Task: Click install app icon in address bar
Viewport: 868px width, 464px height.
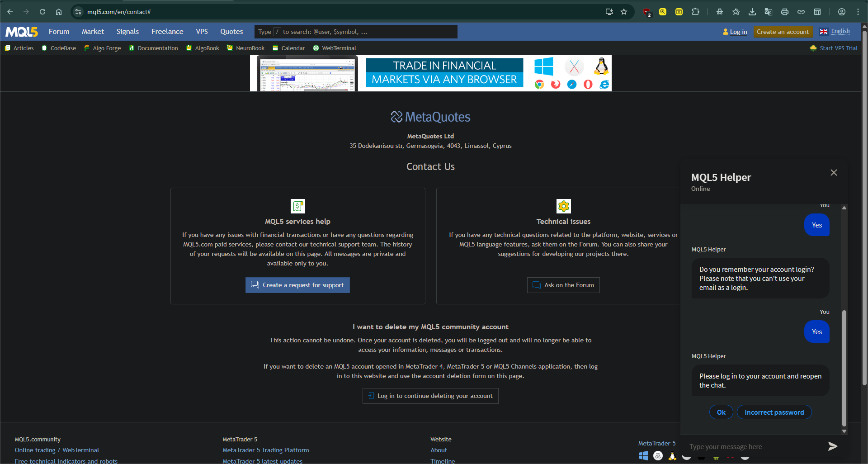Action: click(x=609, y=12)
